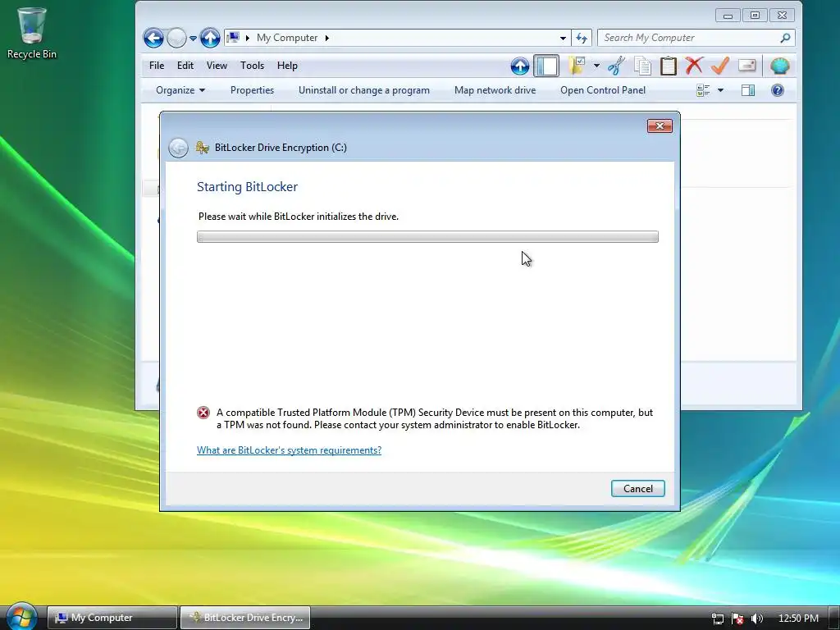Open the Windows Start orb

tap(21, 617)
